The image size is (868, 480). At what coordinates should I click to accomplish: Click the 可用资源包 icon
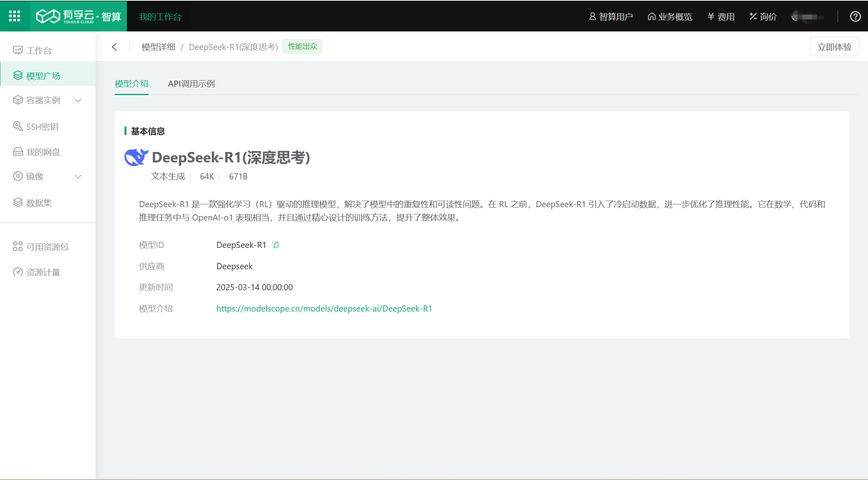tap(18, 246)
